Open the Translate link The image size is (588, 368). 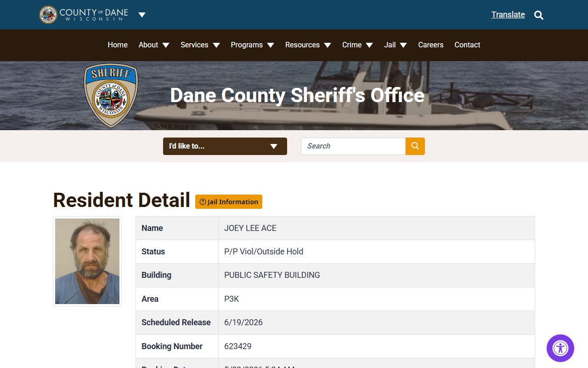pyautogui.click(x=508, y=15)
